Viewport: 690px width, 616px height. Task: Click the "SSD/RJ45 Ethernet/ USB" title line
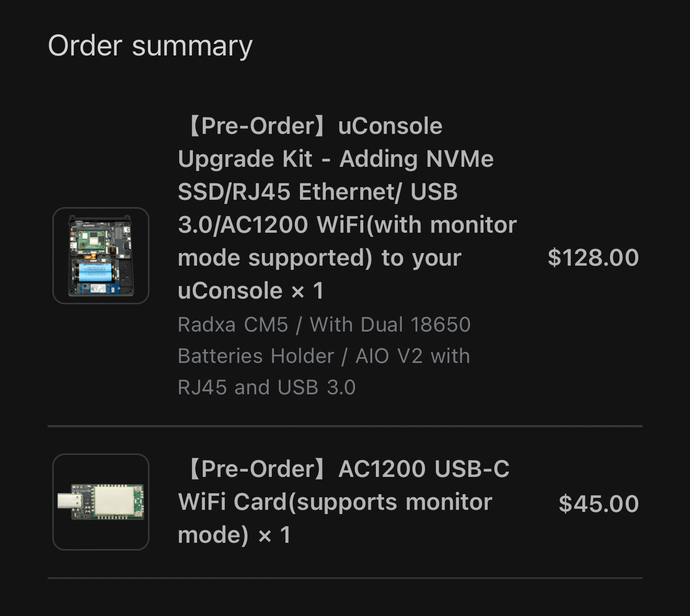point(317,192)
